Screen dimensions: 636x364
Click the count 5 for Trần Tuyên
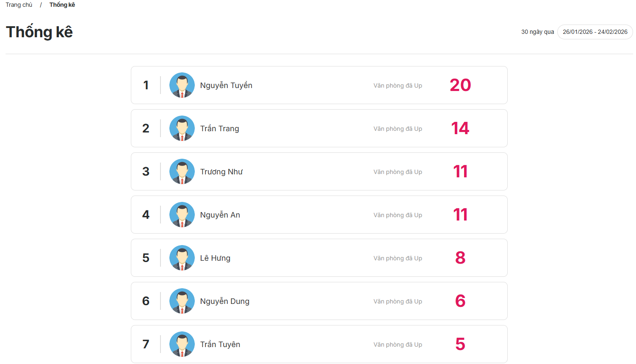(460, 344)
